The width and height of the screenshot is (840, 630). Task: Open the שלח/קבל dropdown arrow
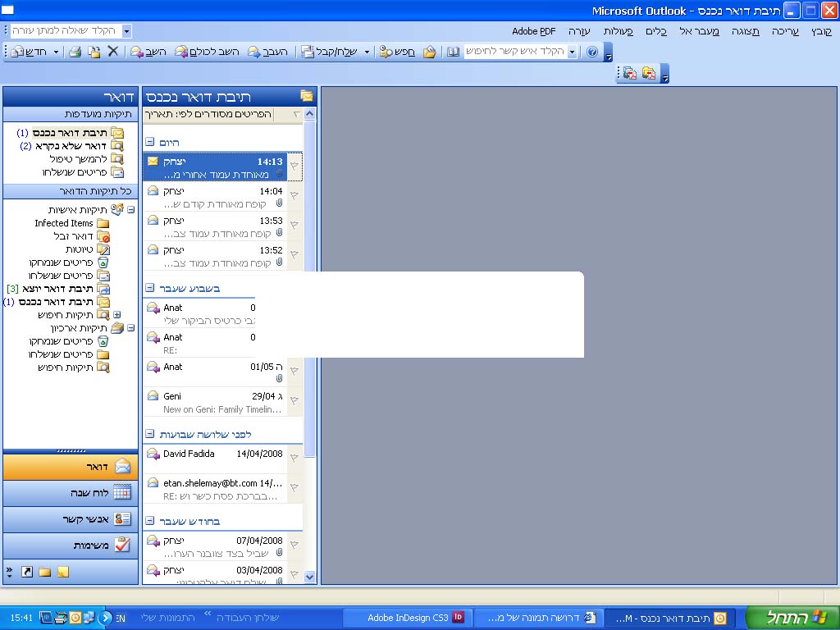[367, 52]
